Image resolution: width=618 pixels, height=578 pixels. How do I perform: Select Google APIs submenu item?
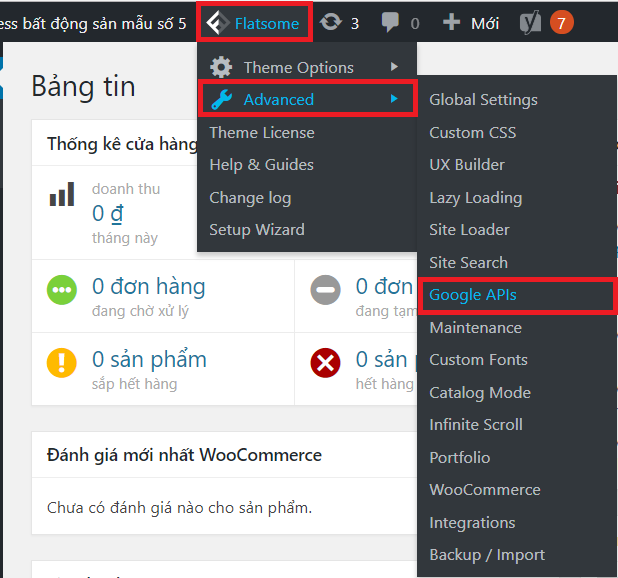pyautogui.click(x=517, y=296)
